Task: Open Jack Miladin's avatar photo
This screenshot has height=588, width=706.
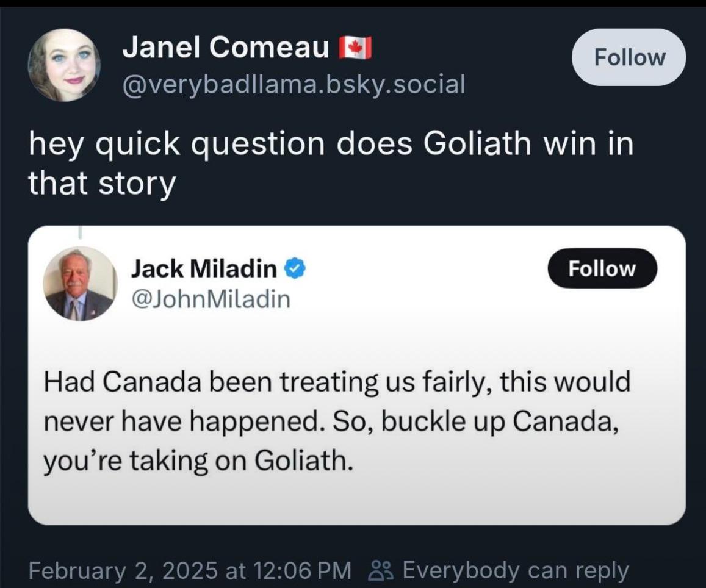Action: click(x=80, y=284)
